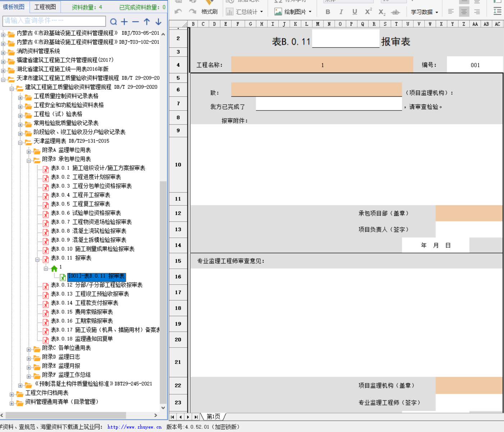Screen dimensions: 504x432
Task: Click tree panel vertical scrollbar down arrow
Action: click(163, 408)
